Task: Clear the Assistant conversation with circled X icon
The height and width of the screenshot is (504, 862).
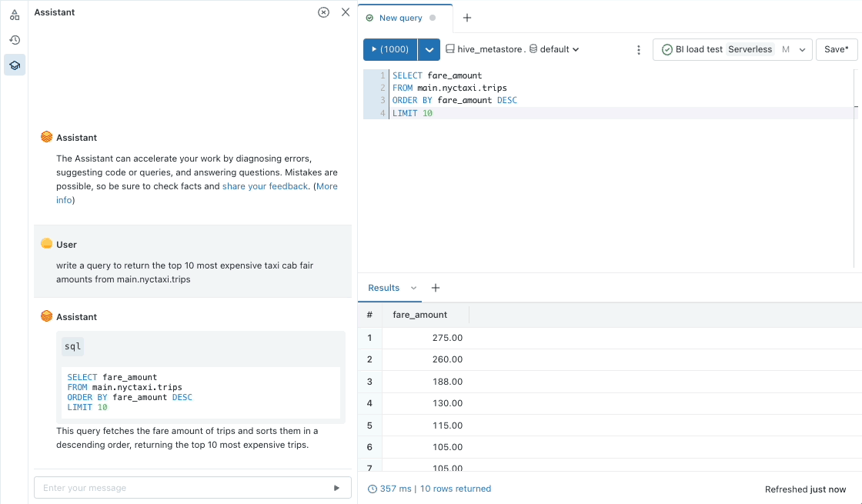Action: pyautogui.click(x=323, y=12)
